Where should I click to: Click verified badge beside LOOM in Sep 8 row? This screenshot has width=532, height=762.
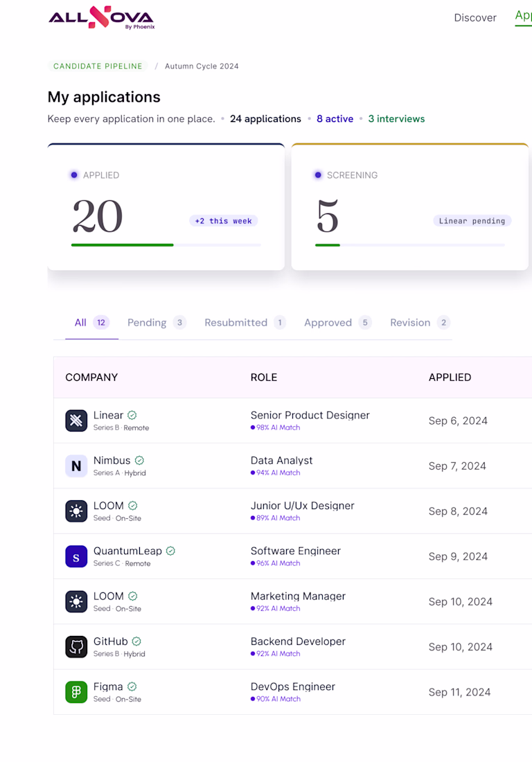pyautogui.click(x=132, y=506)
